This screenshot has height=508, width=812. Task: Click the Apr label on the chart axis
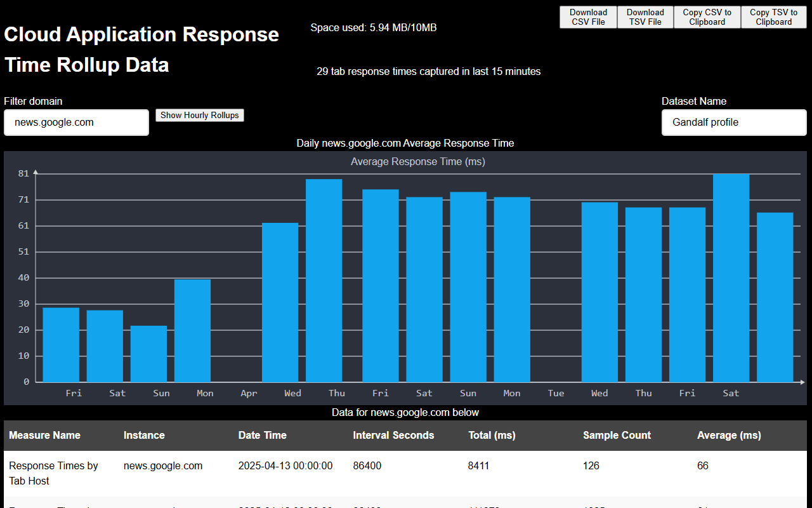249,393
